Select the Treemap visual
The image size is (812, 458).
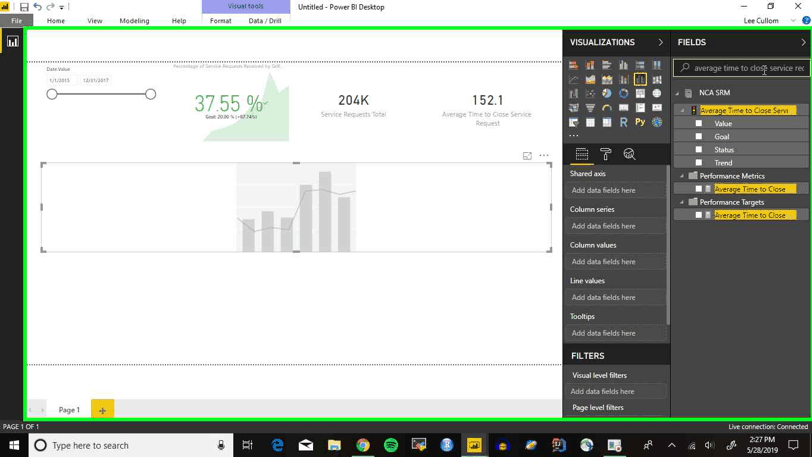point(641,94)
